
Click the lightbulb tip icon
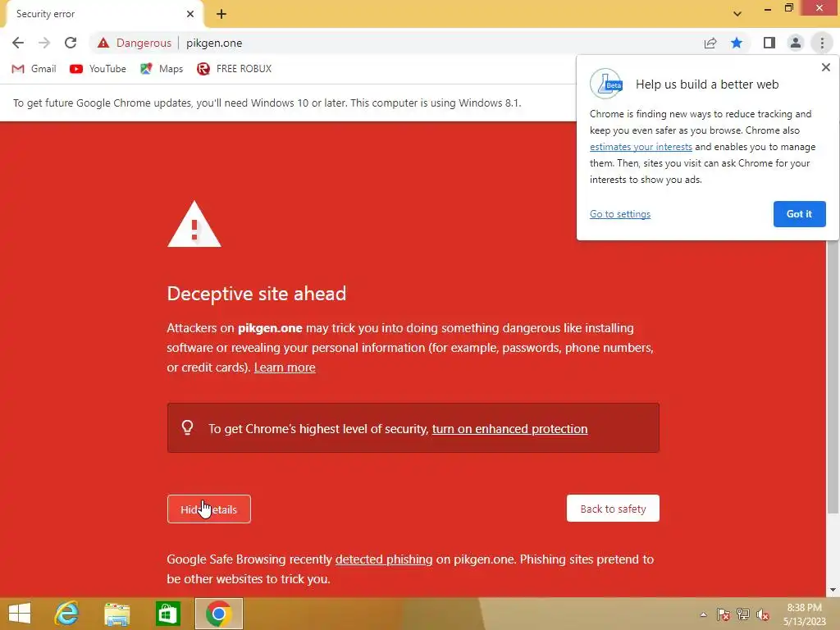188,427
